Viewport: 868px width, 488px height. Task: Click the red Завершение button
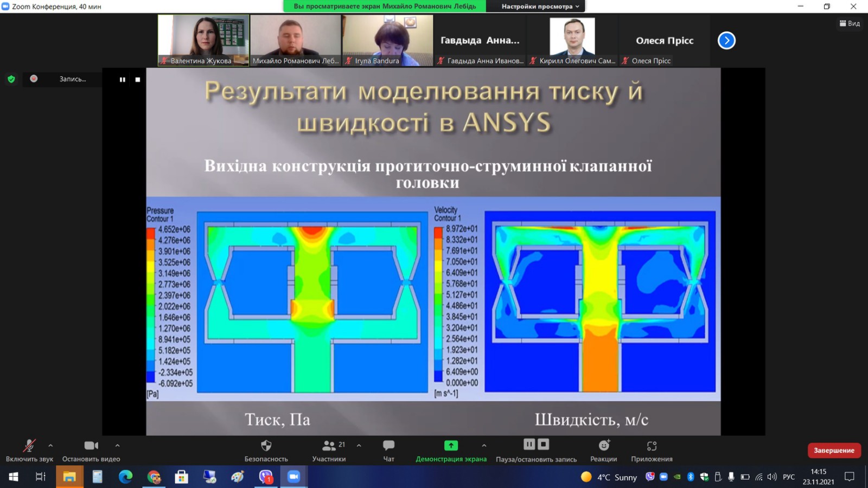(x=834, y=451)
